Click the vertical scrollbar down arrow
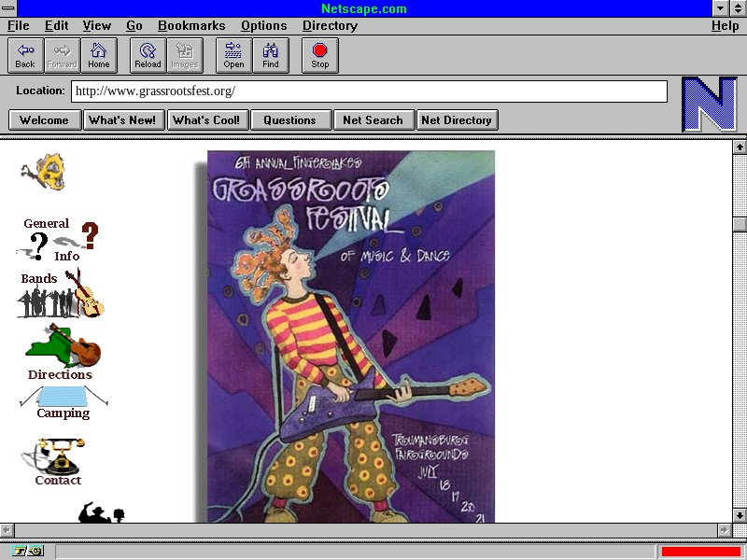Viewport: 747px width, 560px height. (740, 514)
